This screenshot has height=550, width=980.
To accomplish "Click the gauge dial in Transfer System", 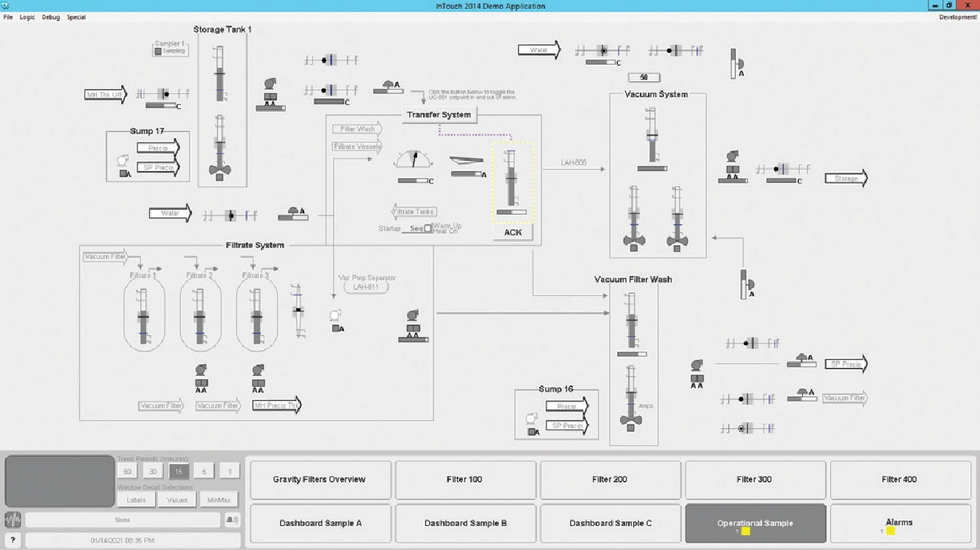I will pos(414,159).
